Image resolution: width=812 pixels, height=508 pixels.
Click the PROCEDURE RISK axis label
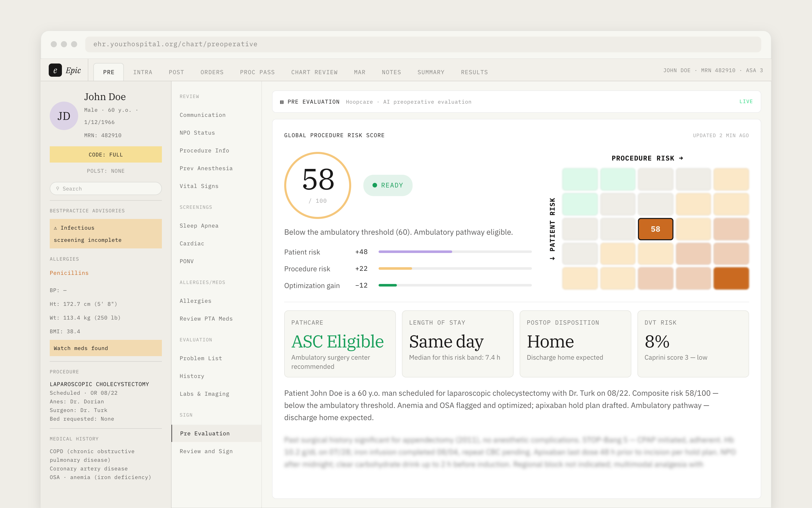coord(647,158)
